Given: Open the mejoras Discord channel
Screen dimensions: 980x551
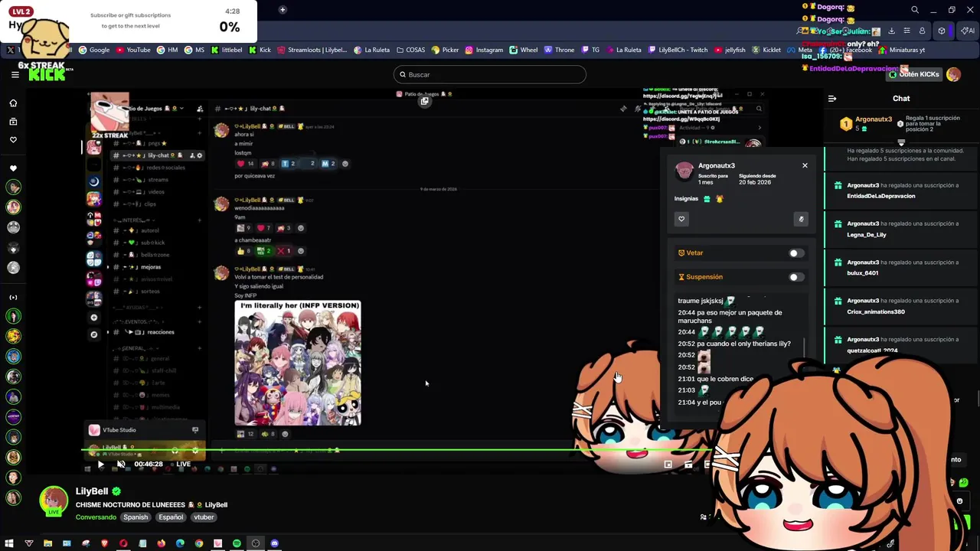Looking at the screenshot, I should click(142, 267).
